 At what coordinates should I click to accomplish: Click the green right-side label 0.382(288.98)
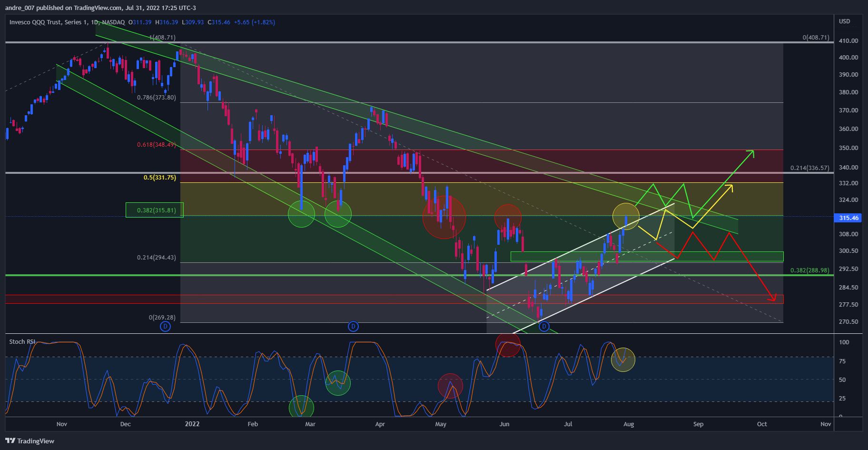(x=810, y=270)
